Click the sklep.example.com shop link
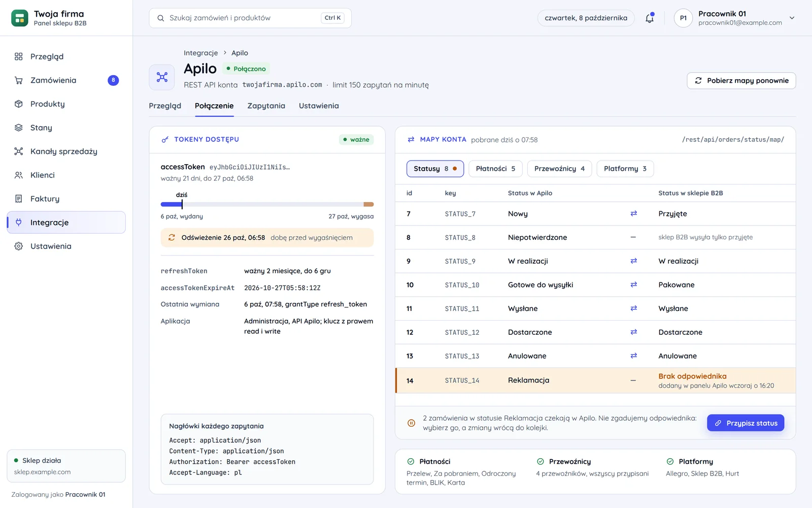The height and width of the screenshot is (508, 812). pyautogui.click(x=42, y=472)
